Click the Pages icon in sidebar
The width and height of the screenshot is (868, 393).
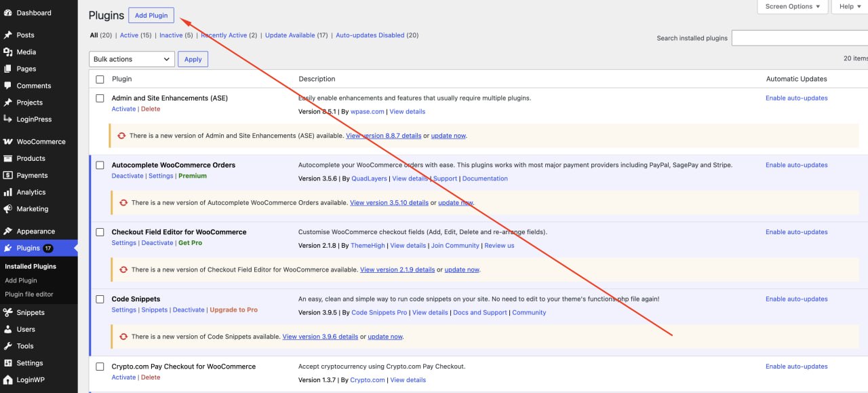pyautogui.click(x=8, y=69)
